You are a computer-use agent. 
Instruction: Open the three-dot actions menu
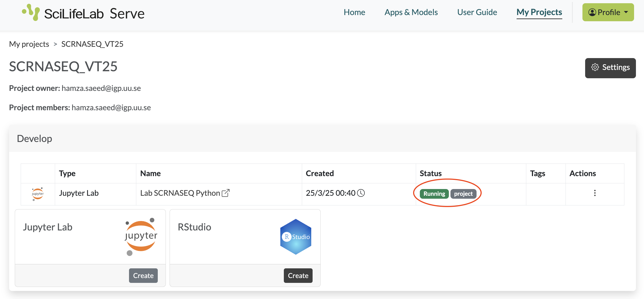pos(595,193)
